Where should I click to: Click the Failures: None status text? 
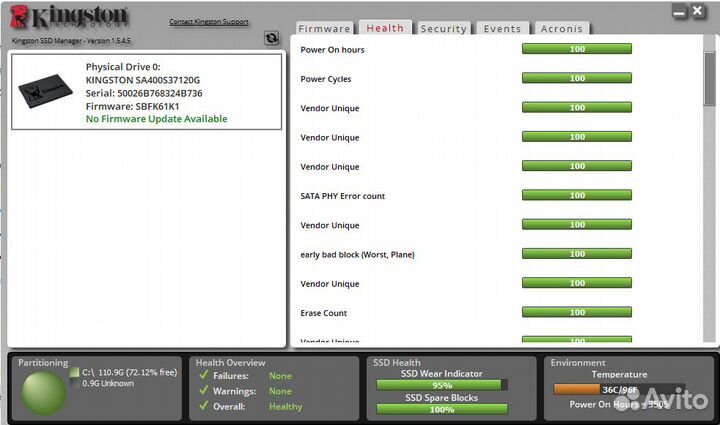(x=253, y=376)
